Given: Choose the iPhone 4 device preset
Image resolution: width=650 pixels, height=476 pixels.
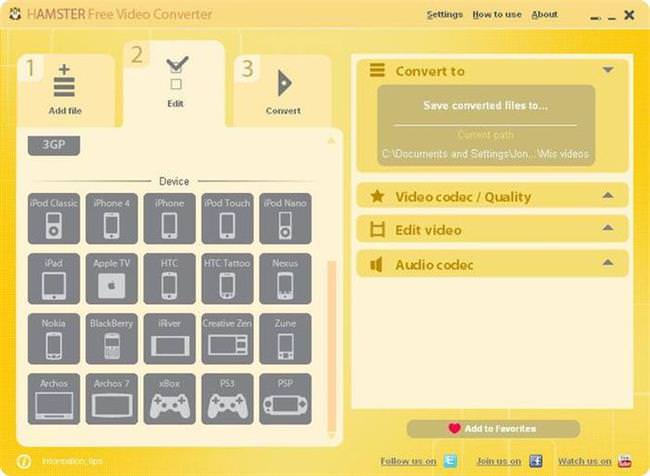Looking at the screenshot, I should pos(112,219).
